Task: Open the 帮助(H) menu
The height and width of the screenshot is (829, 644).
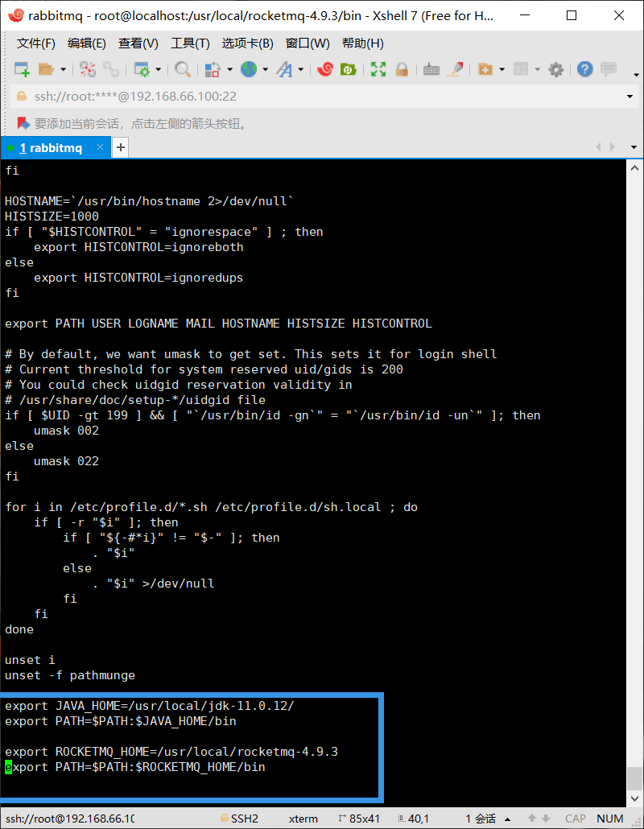Action: coord(363,43)
